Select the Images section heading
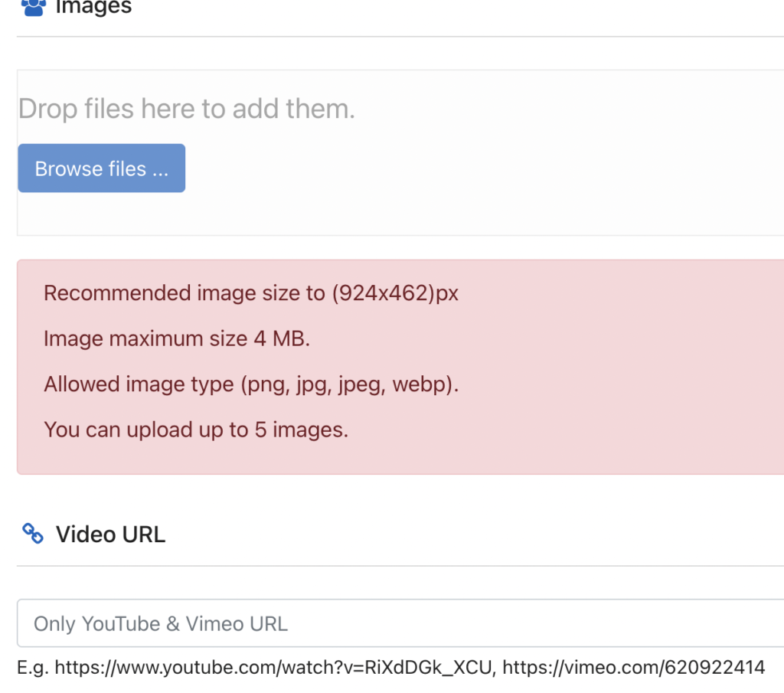This screenshot has width=784, height=693. pos(93,8)
